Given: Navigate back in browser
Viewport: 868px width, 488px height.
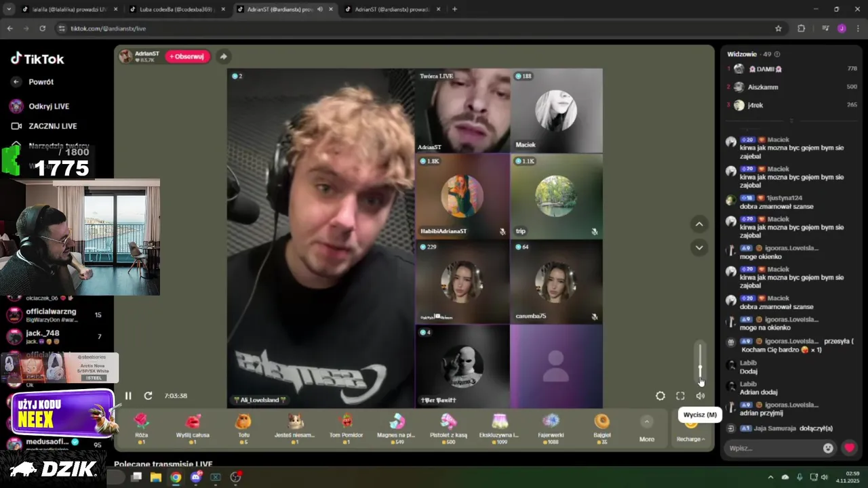Looking at the screenshot, I should point(9,28).
